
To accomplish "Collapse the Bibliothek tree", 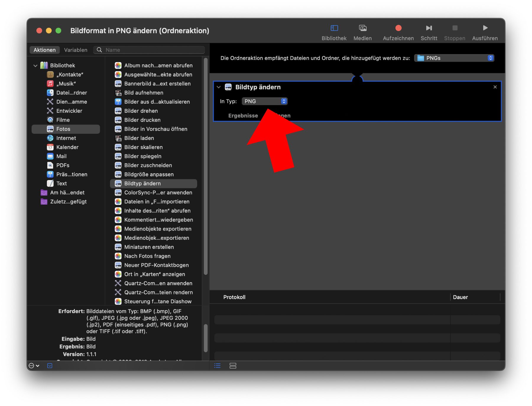I will pos(35,66).
